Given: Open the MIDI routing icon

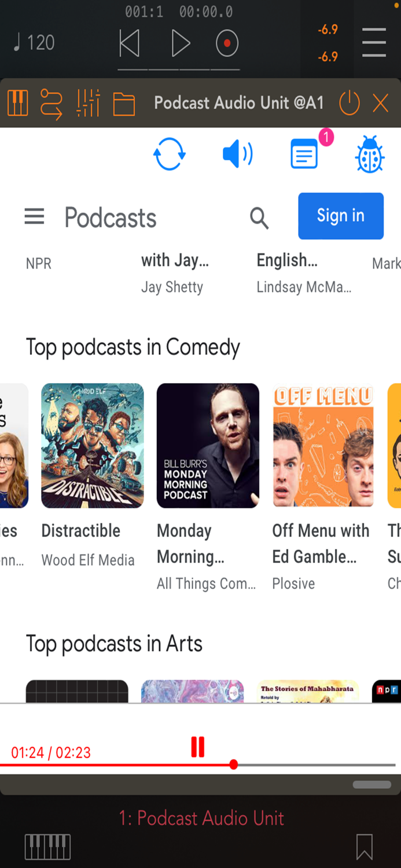Looking at the screenshot, I should point(51,104).
